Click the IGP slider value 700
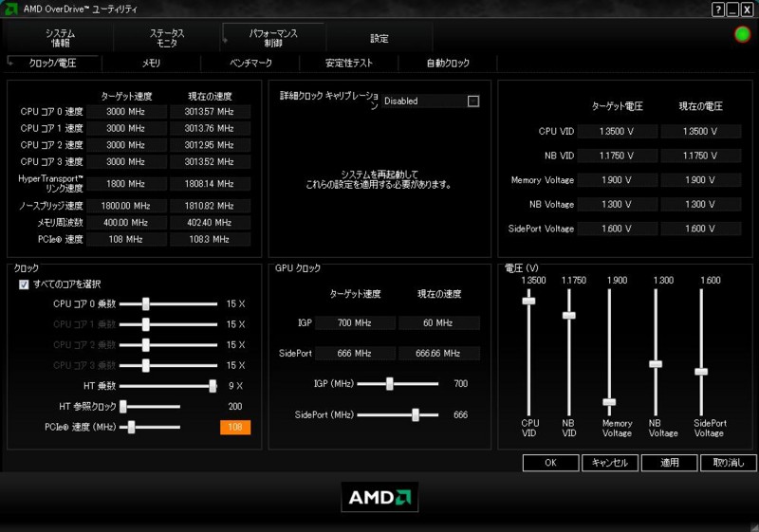Screen dimensions: 759x532 (460, 383)
